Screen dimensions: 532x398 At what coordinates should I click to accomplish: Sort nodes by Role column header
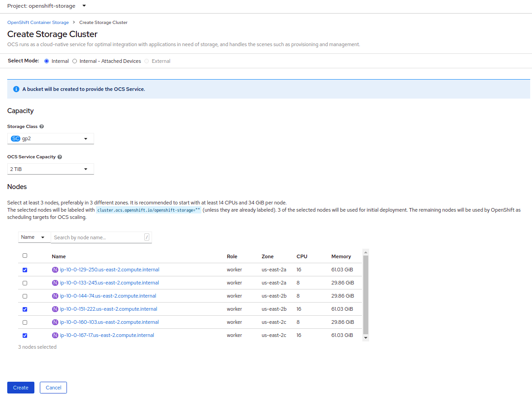(232, 256)
